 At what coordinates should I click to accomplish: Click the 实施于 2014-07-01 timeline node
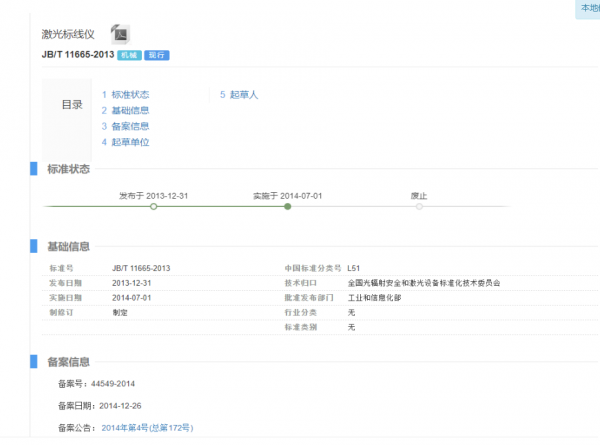pos(288,207)
